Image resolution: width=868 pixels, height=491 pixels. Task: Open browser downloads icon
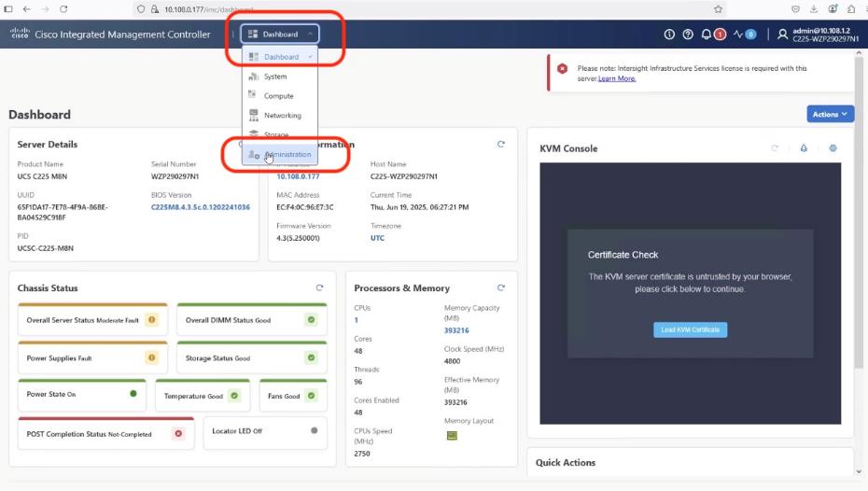click(814, 8)
